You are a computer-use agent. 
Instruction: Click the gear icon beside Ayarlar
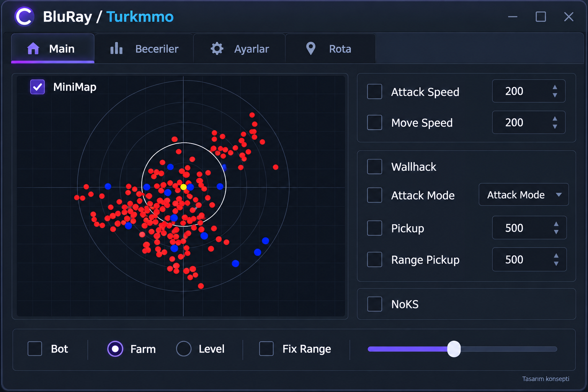click(217, 49)
